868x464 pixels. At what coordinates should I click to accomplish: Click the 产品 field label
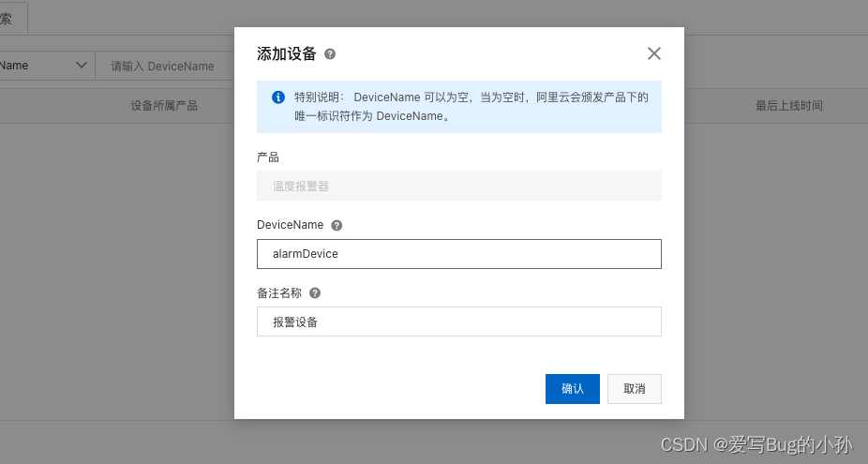pos(268,157)
